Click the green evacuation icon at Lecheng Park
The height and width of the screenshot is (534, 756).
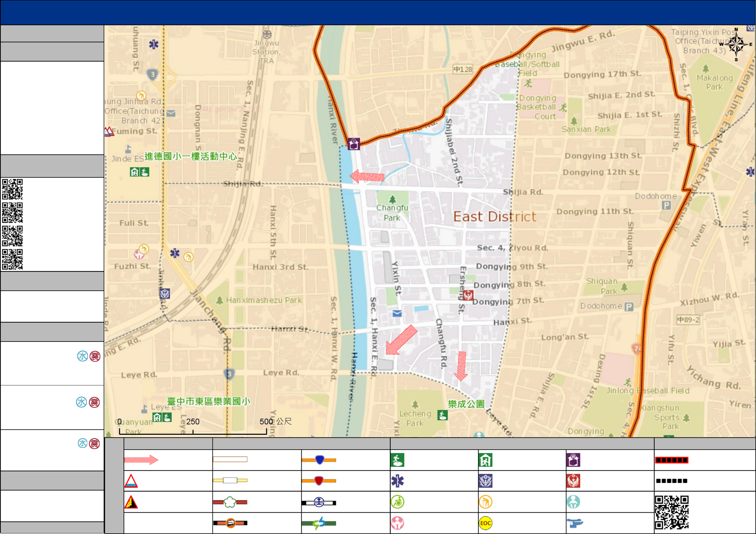point(443,415)
